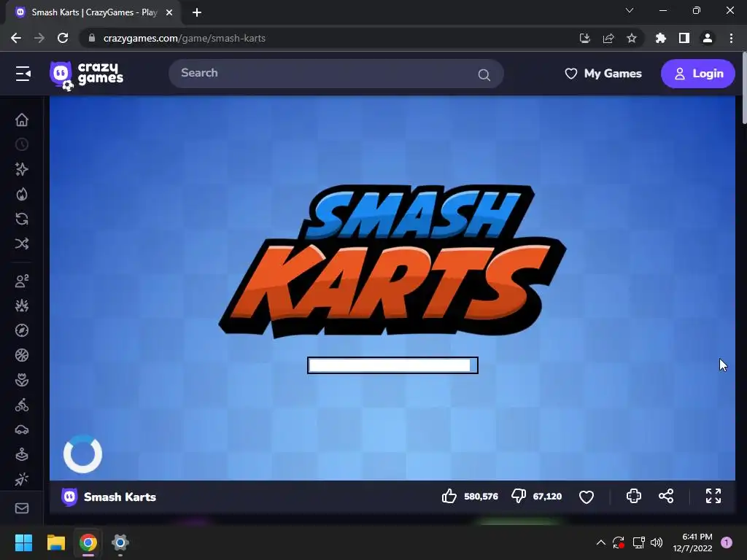Like Smash Karts with thumbs up
The image size is (747, 560).
(449, 496)
